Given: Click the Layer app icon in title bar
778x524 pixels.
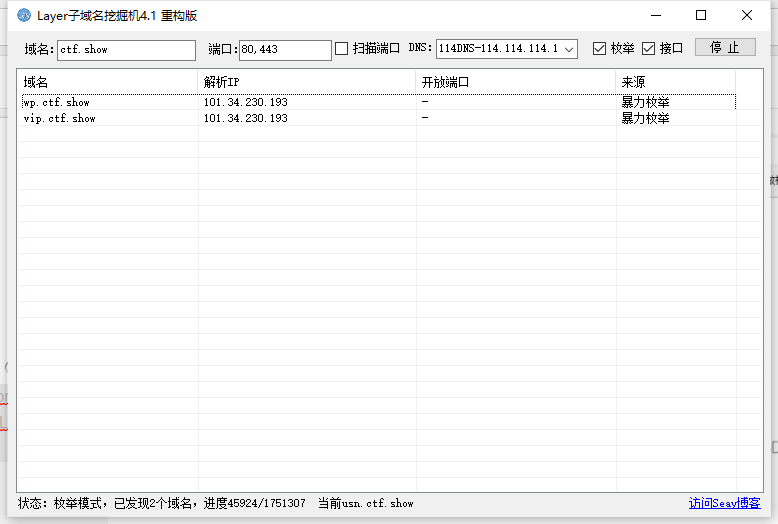Looking at the screenshot, I should pos(24,15).
